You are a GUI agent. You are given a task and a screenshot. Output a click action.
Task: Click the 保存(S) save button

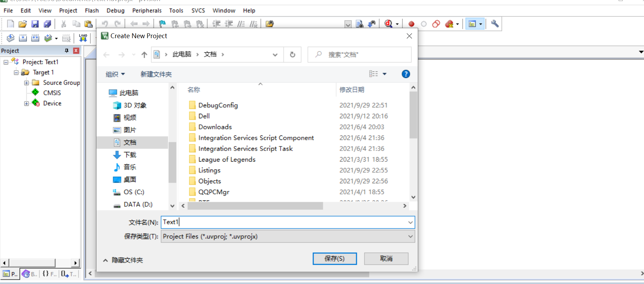point(335,259)
